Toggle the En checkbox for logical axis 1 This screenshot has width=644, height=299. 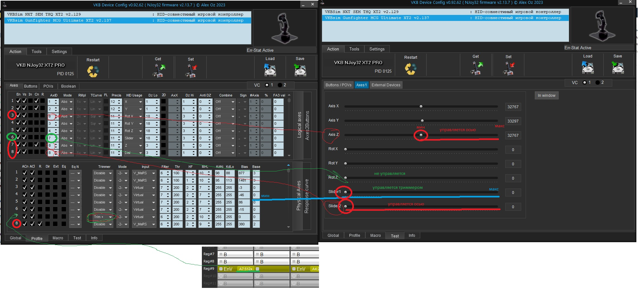[x=18, y=101]
